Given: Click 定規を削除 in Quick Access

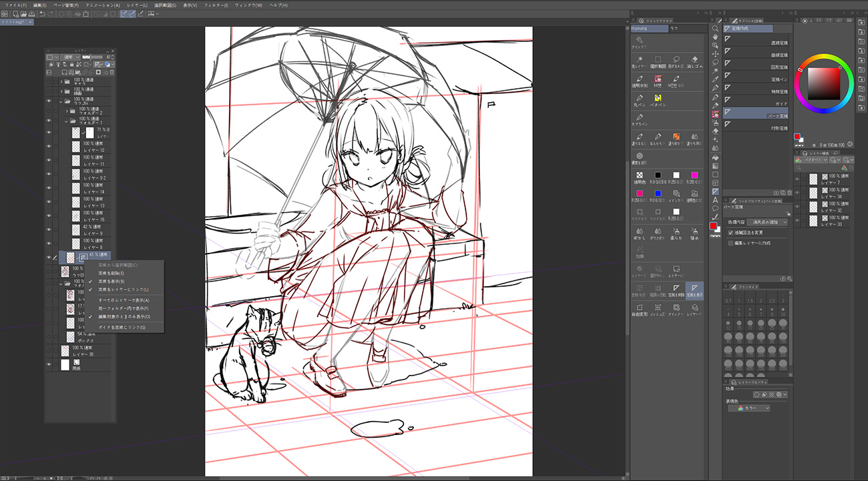Looking at the screenshot, I should tap(676, 290).
